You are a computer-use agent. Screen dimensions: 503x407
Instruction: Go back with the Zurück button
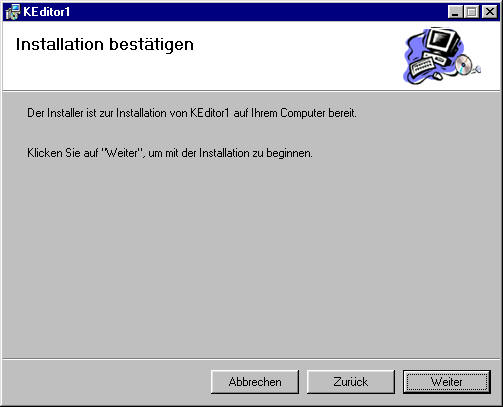(x=351, y=382)
